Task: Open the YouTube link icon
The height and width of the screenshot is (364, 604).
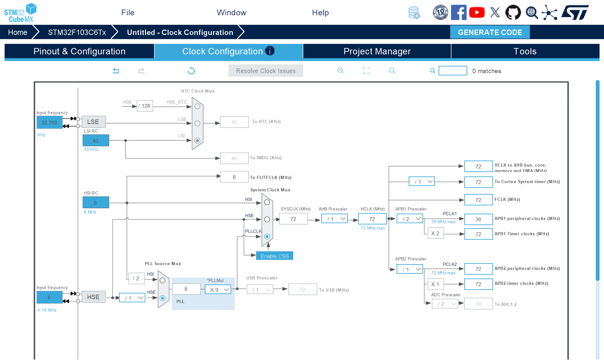Action: (477, 12)
